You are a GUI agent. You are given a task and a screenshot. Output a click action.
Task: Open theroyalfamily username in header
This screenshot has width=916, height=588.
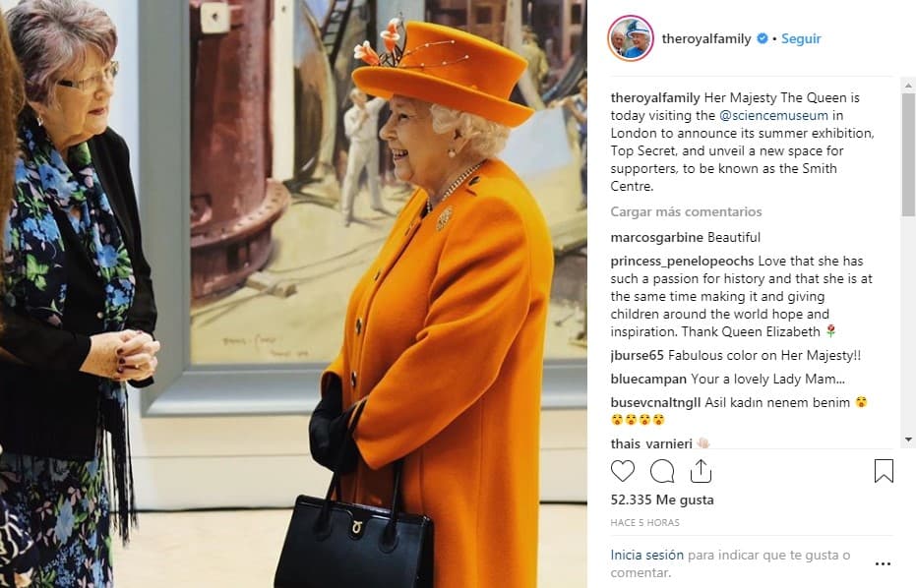click(706, 38)
